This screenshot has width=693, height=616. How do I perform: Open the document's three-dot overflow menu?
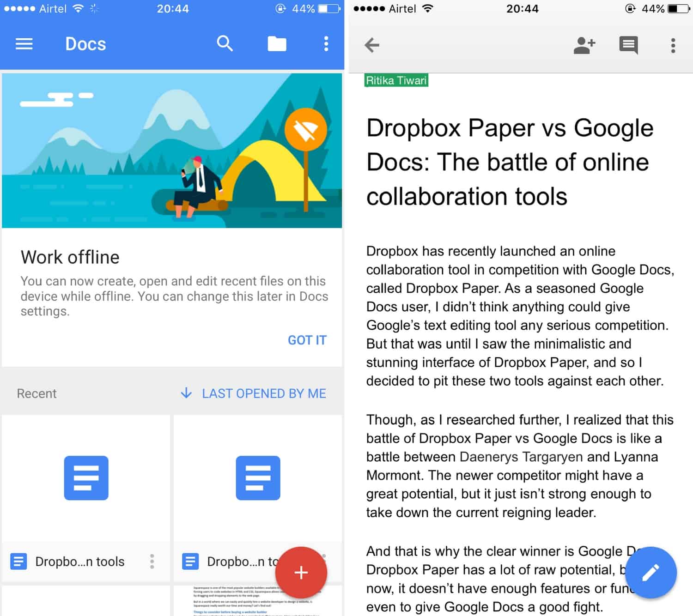click(x=673, y=45)
